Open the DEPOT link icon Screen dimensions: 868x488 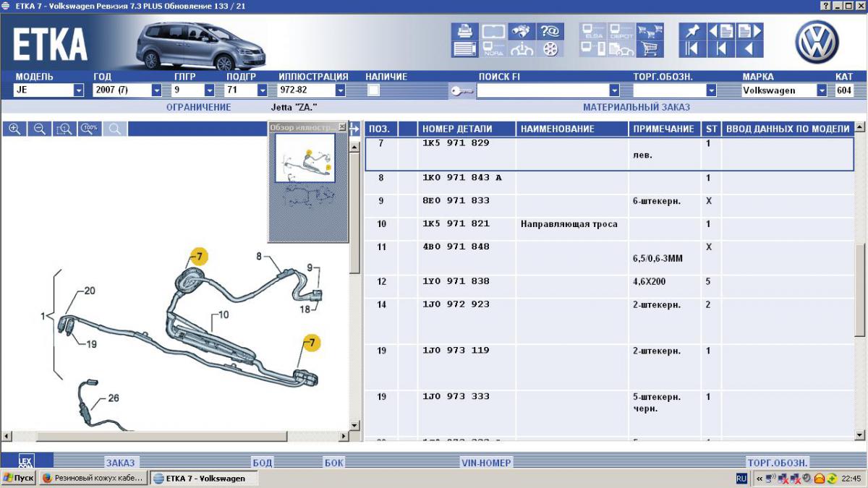point(621,31)
